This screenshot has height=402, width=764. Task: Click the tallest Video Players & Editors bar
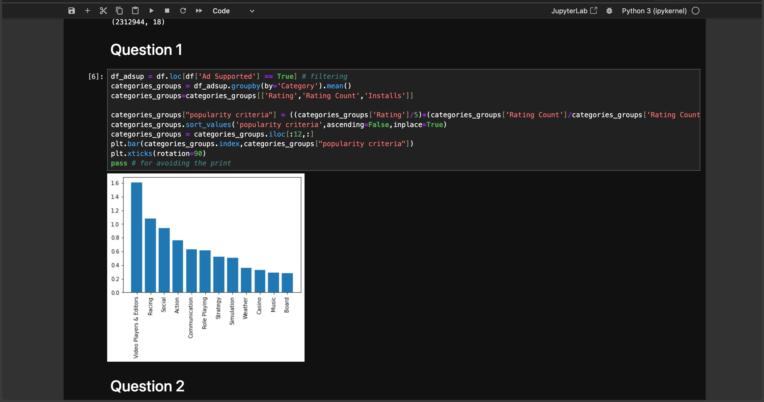(x=136, y=238)
